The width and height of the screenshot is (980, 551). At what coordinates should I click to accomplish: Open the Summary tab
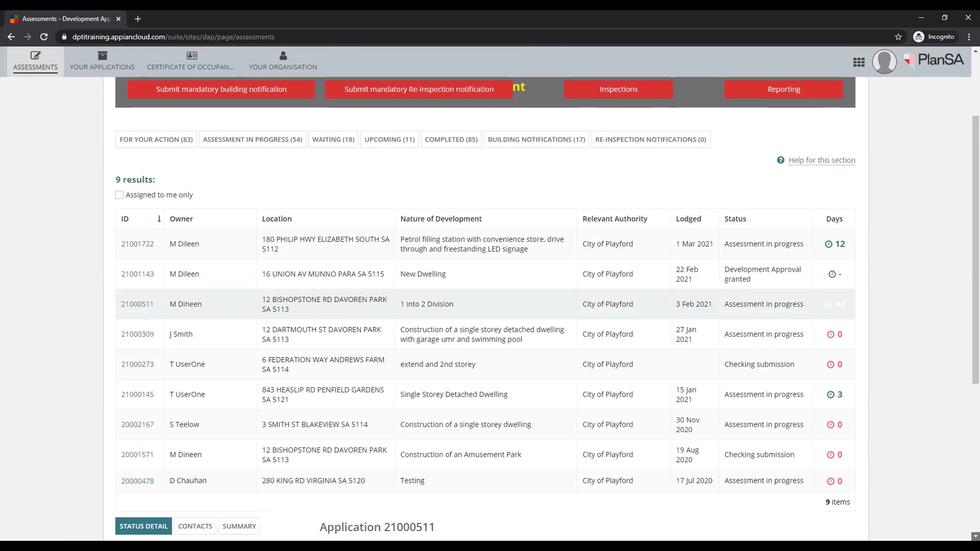point(239,526)
